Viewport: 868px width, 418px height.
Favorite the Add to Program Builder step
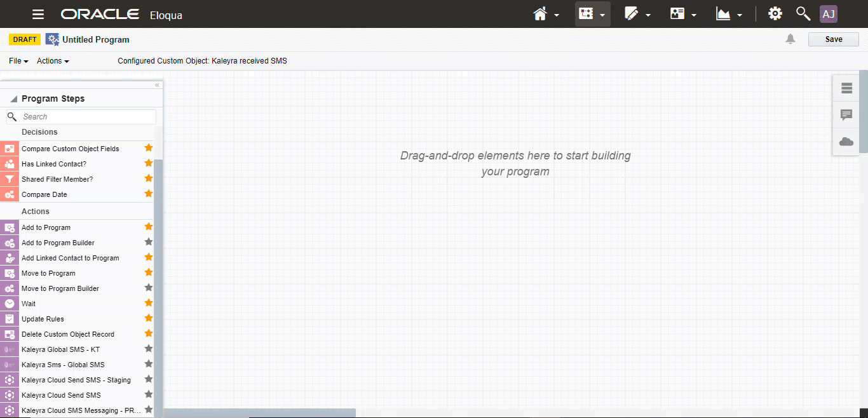(x=149, y=242)
